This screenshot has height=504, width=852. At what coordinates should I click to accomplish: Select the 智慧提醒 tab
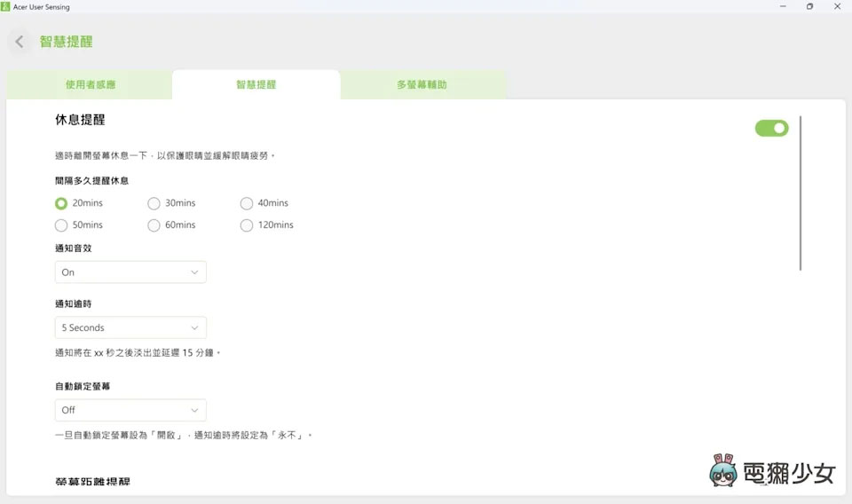pos(256,85)
